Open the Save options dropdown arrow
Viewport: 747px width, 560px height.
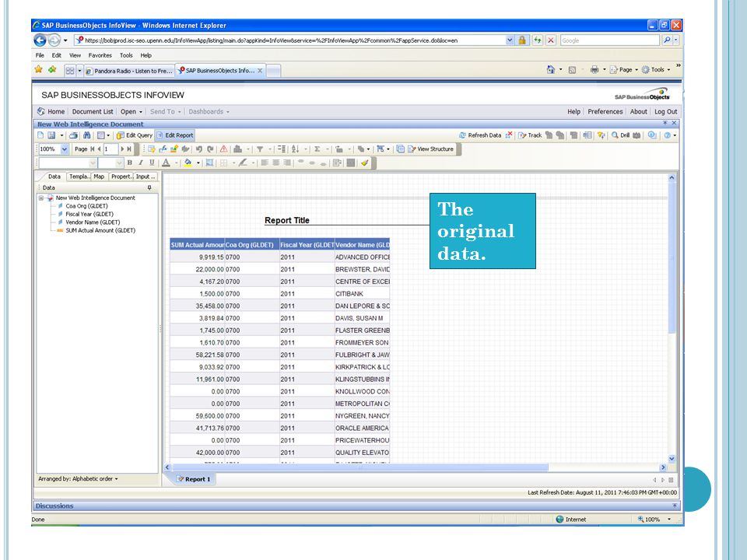click(61, 135)
